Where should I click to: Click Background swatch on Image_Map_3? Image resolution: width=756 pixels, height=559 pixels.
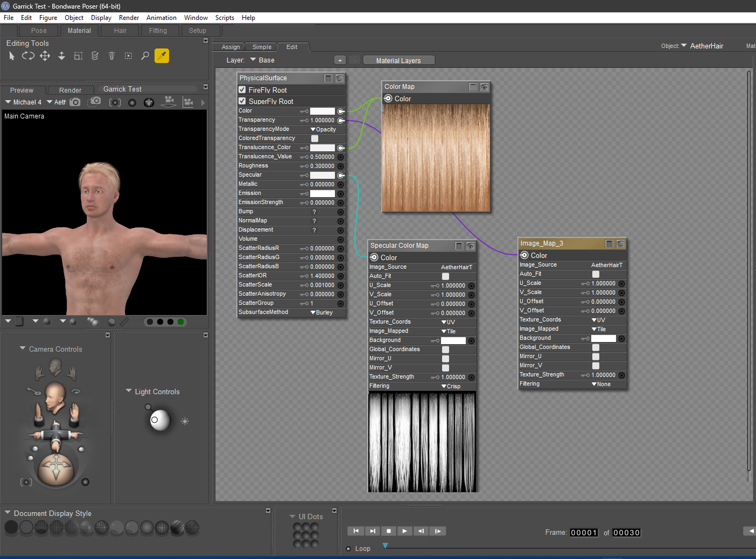click(604, 338)
